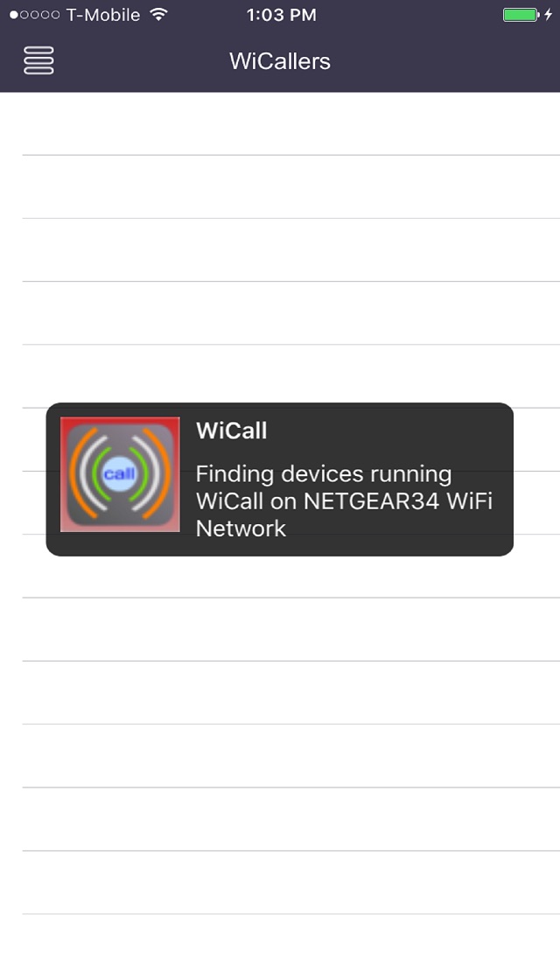Image resolution: width=560 pixels, height=959 pixels.
Task: Tap the 'Finding devices running' message text
Action: (324, 474)
